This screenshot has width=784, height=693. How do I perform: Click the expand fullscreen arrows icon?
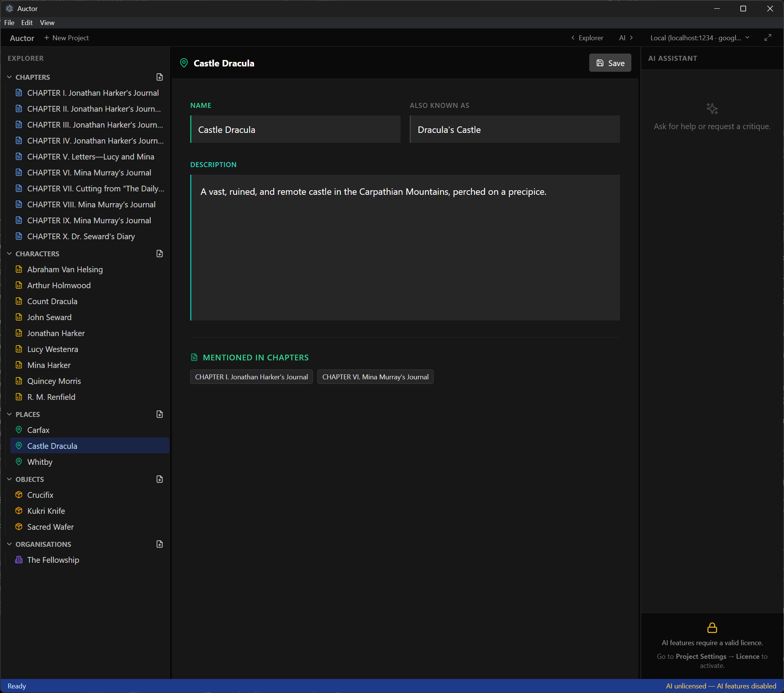pos(768,38)
